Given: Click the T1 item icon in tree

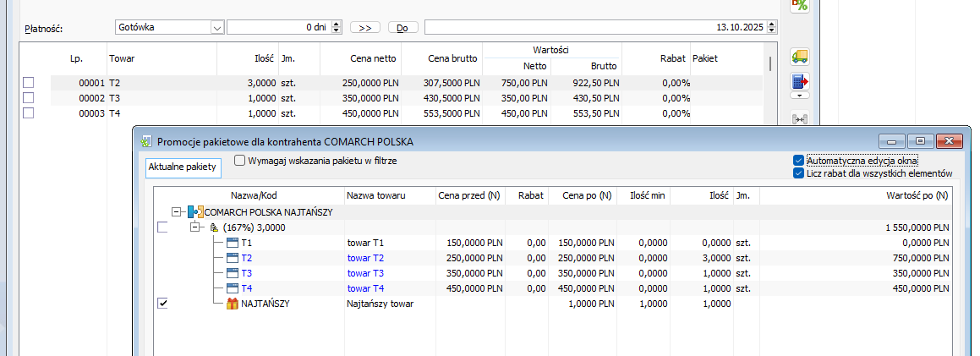Looking at the screenshot, I should [x=233, y=243].
